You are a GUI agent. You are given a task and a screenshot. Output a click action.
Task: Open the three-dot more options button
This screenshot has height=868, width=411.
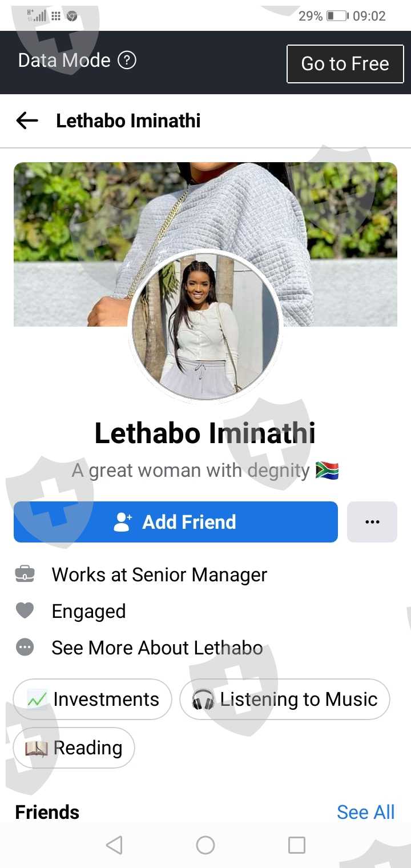372,521
